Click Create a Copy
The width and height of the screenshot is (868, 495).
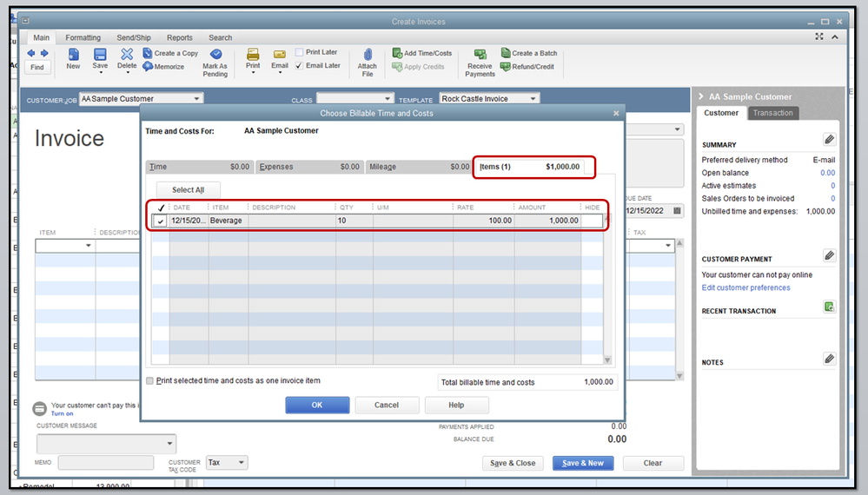[170, 53]
